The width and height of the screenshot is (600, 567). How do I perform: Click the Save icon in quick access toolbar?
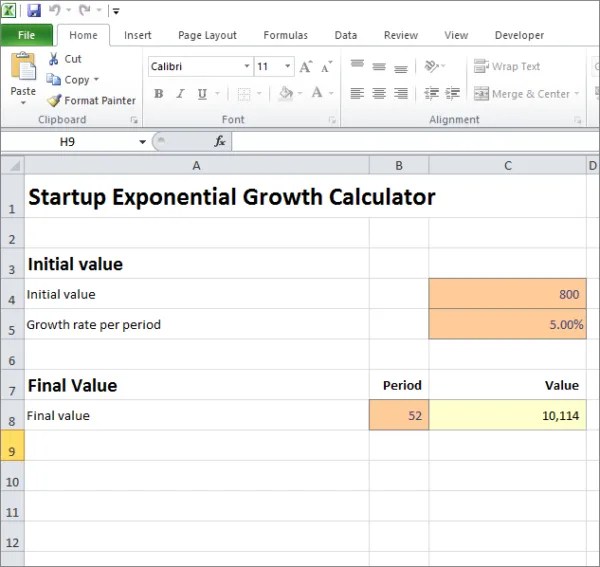(34, 11)
